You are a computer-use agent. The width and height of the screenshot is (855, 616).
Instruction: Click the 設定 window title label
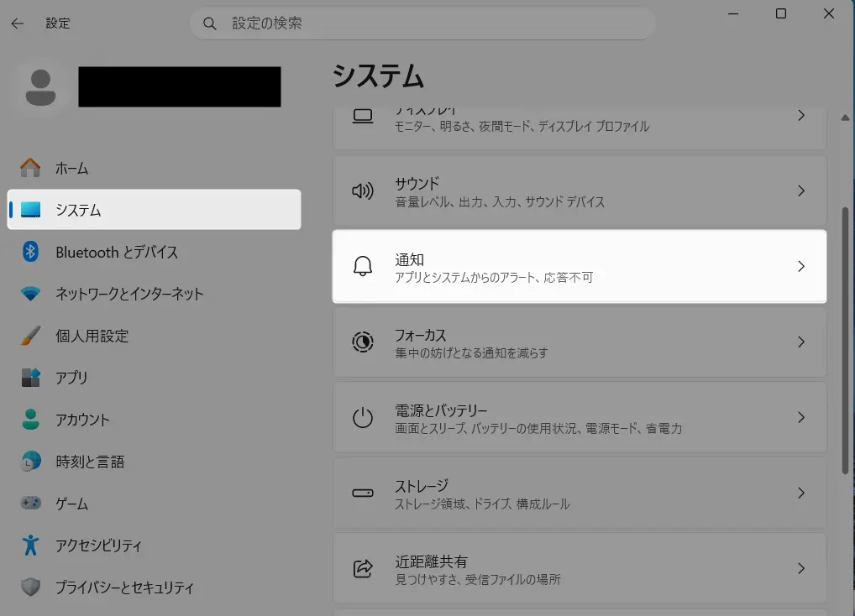(x=58, y=23)
